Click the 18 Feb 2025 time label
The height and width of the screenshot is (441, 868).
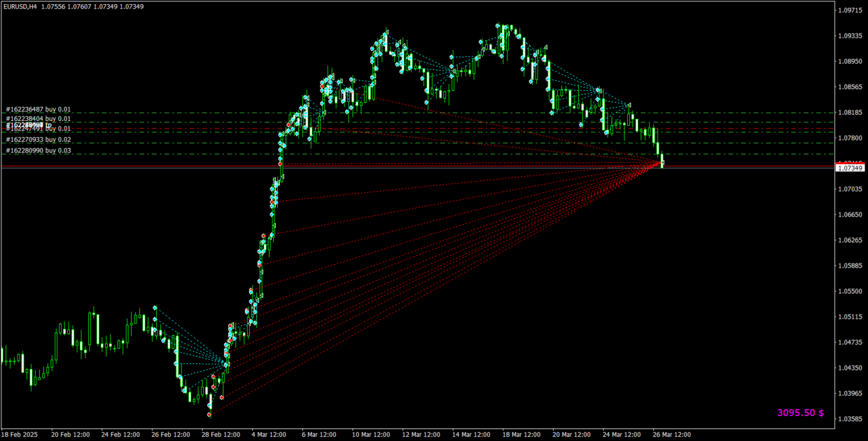(x=18, y=434)
